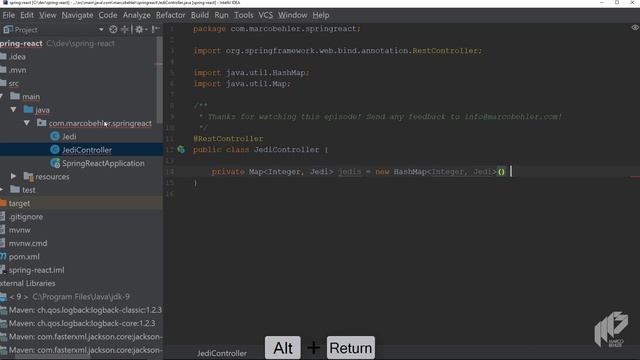Click the package folder icon for com.marcobehler.springreact
The image size is (640, 360).
coord(41,123)
